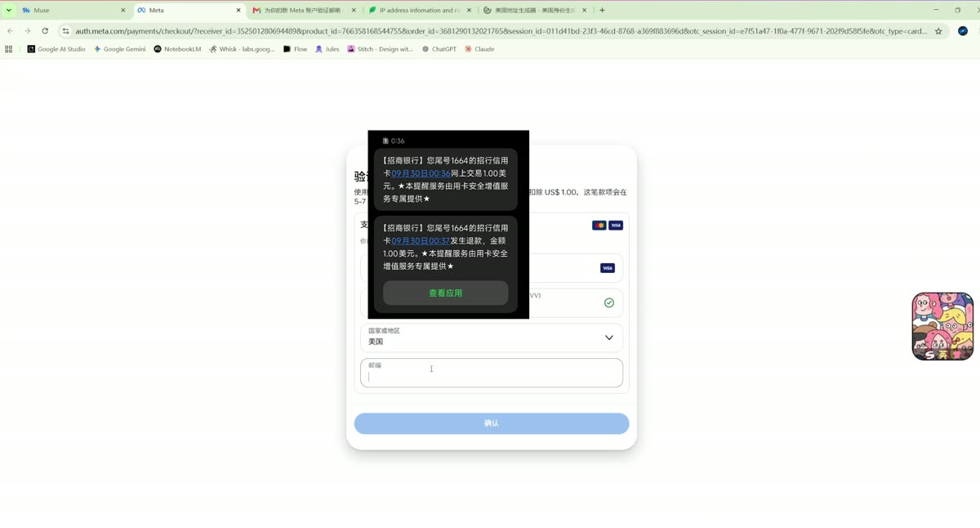Click the green check mark in CVV field

609,302
